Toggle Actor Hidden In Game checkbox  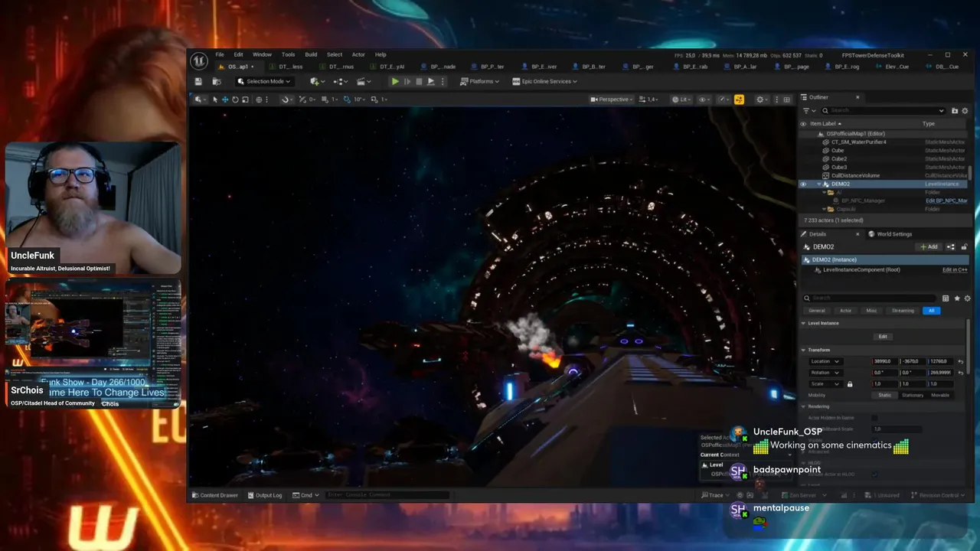[x=875, y=418]
